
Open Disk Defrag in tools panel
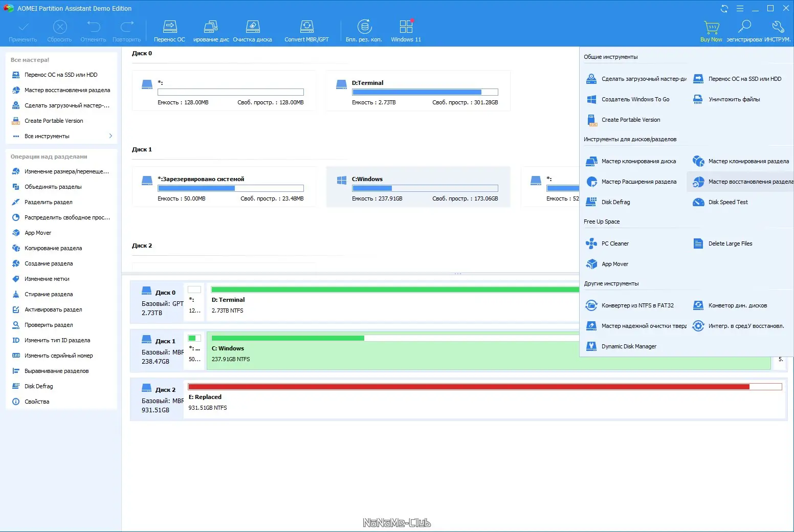(x=608, y=202)
